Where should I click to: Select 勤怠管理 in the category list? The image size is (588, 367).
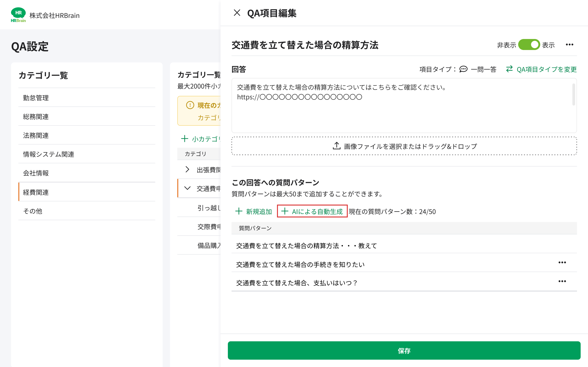tap(36, 98)
